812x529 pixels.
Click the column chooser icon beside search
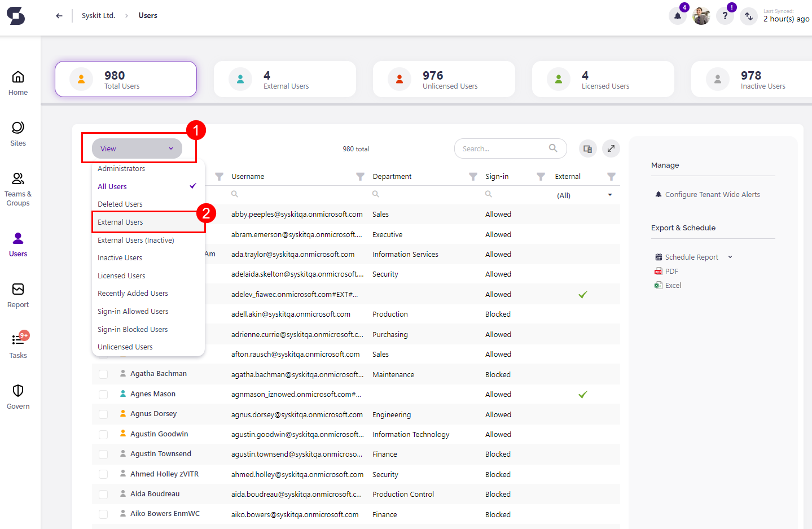coord(587,148)
